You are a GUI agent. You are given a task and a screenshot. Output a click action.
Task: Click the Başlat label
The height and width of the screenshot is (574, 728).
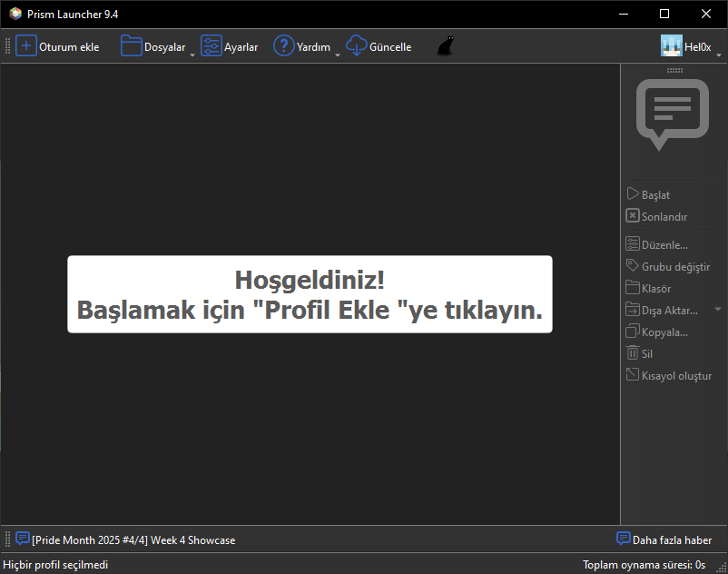tap(655, 195)
